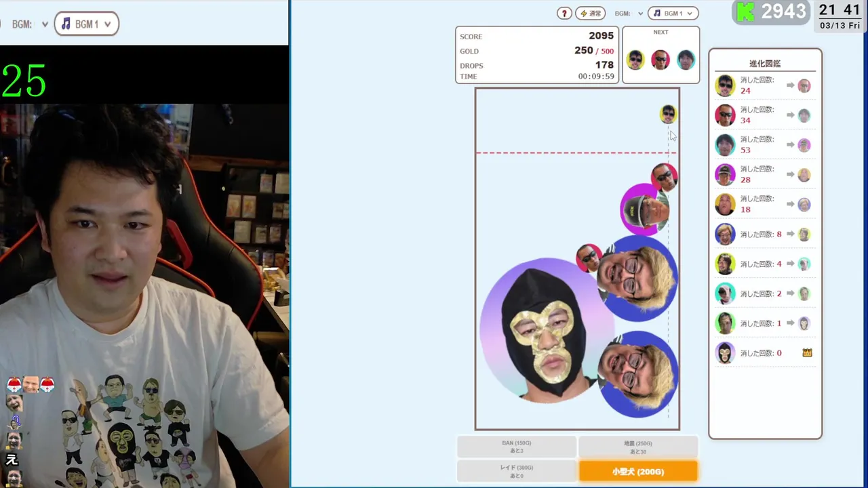Click evolved result face in the 18 row

pos(804,204)
